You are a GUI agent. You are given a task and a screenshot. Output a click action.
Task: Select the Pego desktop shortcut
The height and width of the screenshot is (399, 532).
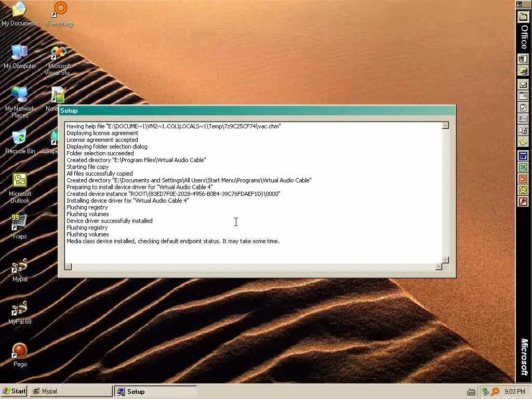(20, 355)
